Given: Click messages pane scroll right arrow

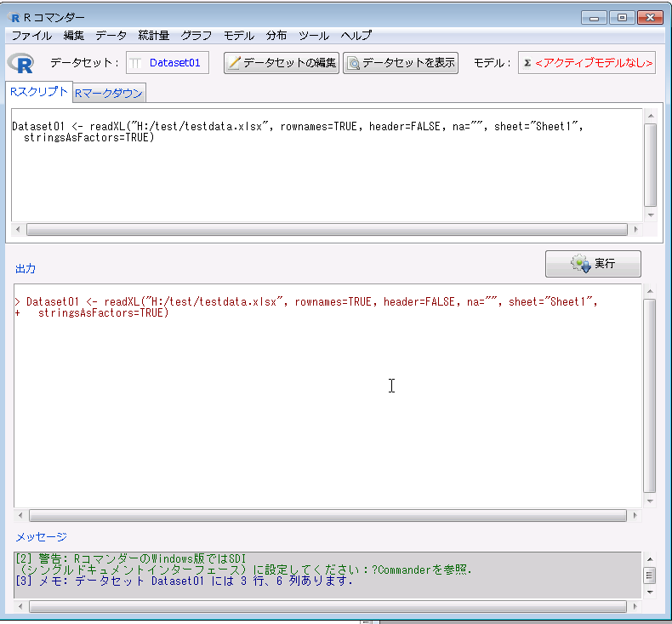Looking at the screenshot, I should pos(635,606).
